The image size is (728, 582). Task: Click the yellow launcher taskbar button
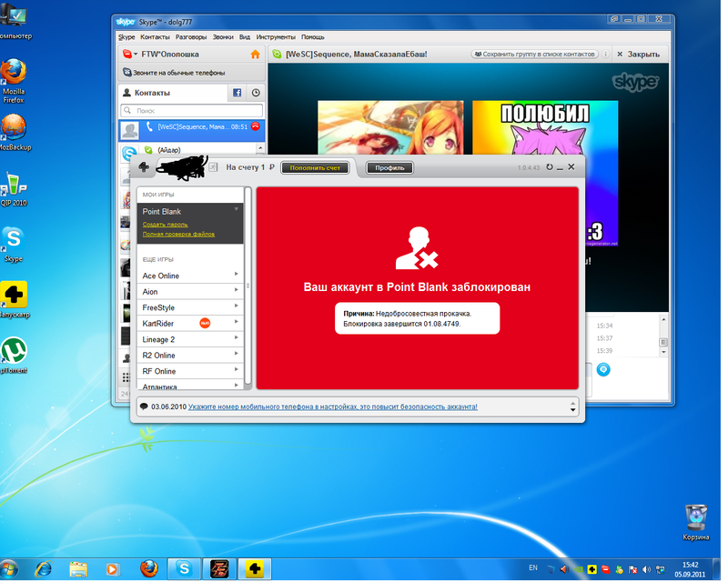pos(255,569)
